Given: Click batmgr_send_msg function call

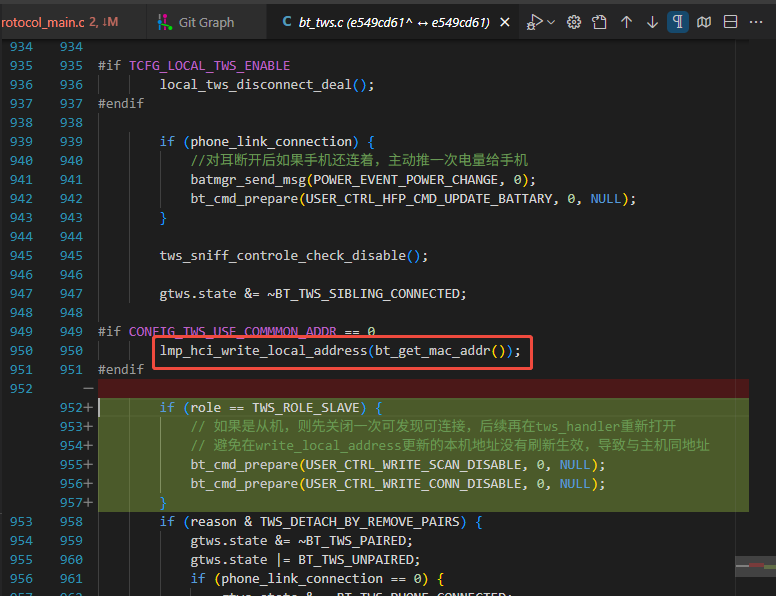Looking at the screenshot, I should 248,180.
